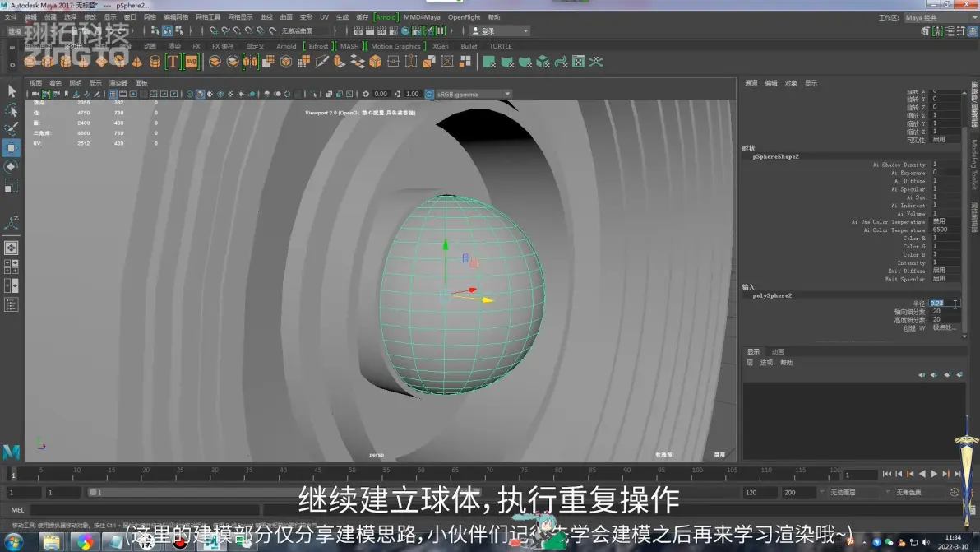This screenshot has width=980, height=552.
Task: Open the 文件 (File) menu
Action: 11,17
